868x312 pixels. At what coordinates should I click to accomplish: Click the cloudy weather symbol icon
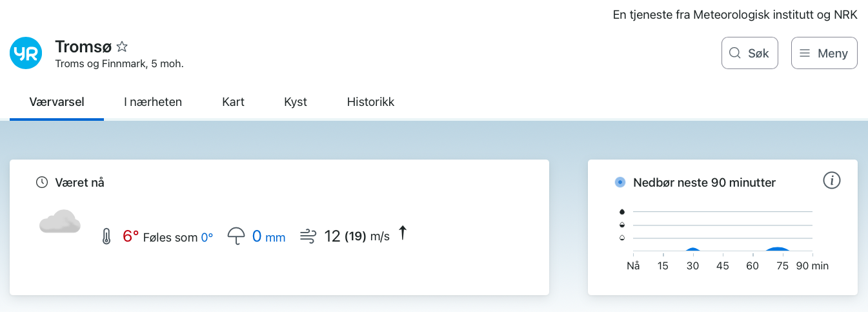coord(59,222)
